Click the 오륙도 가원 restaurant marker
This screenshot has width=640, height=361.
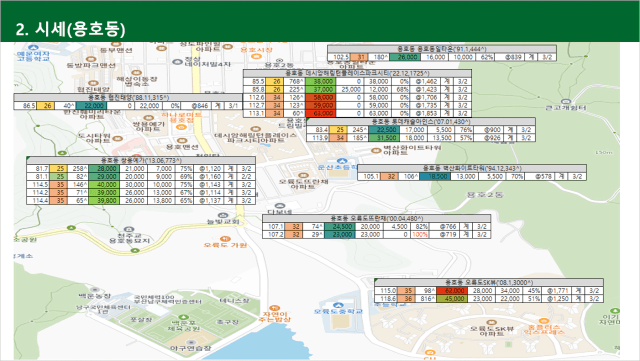(x=224, y=239)
